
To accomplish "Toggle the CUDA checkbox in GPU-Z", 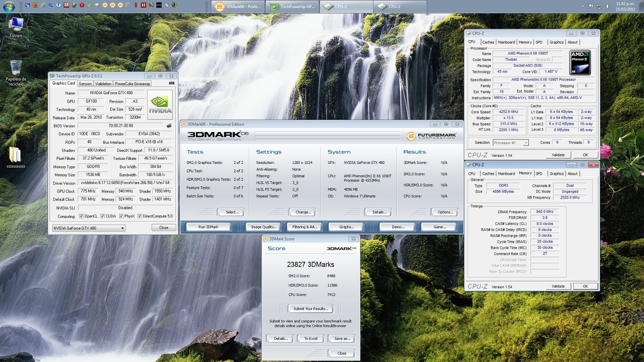I will (x=103, y=216).
